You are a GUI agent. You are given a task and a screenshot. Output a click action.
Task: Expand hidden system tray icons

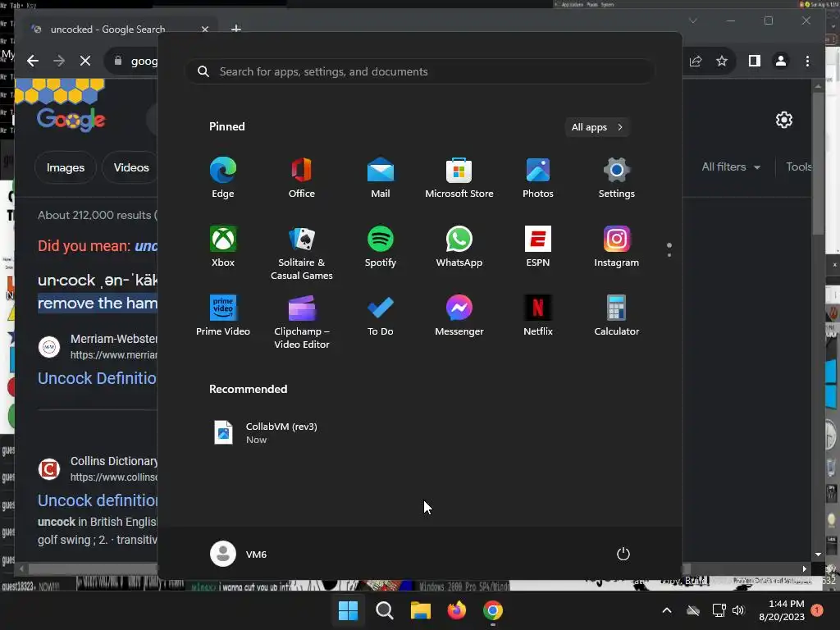pyautogui.click(x=667, y=610)
